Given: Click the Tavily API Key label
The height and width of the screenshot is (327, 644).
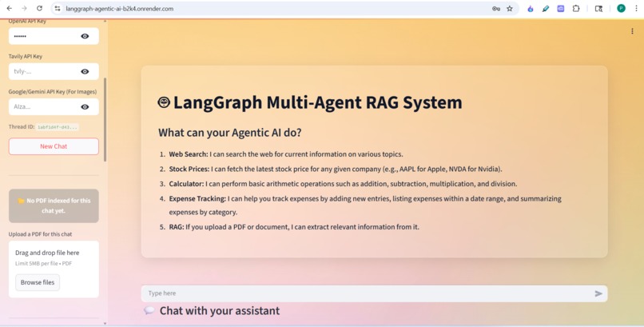Looking at the screenshot, I should [26, 56].
